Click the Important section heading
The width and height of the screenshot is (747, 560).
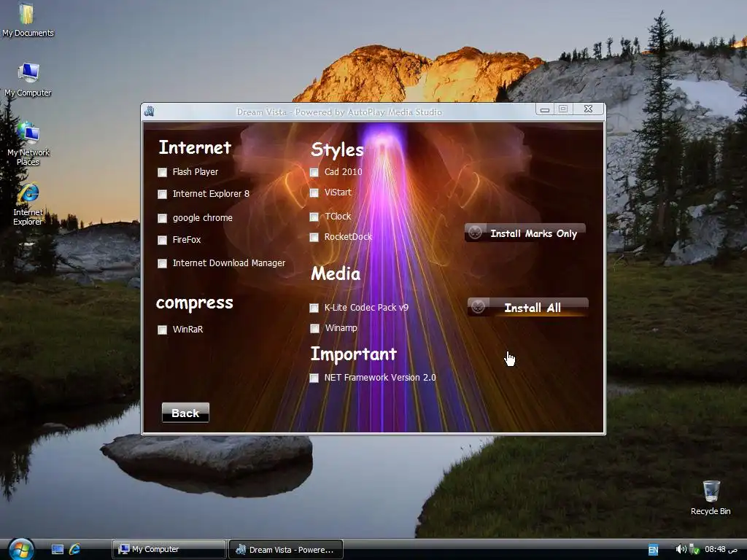click(x=354, y=354)
